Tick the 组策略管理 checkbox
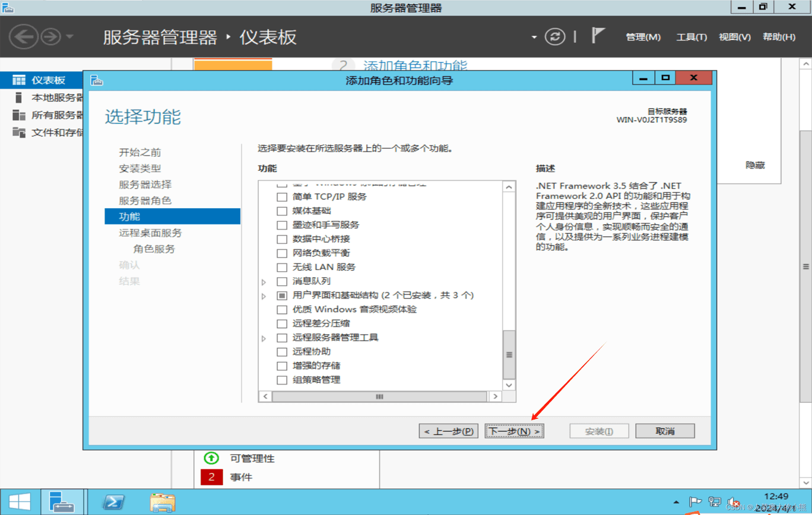The image size is (812, 515). [x=282, y=380]
